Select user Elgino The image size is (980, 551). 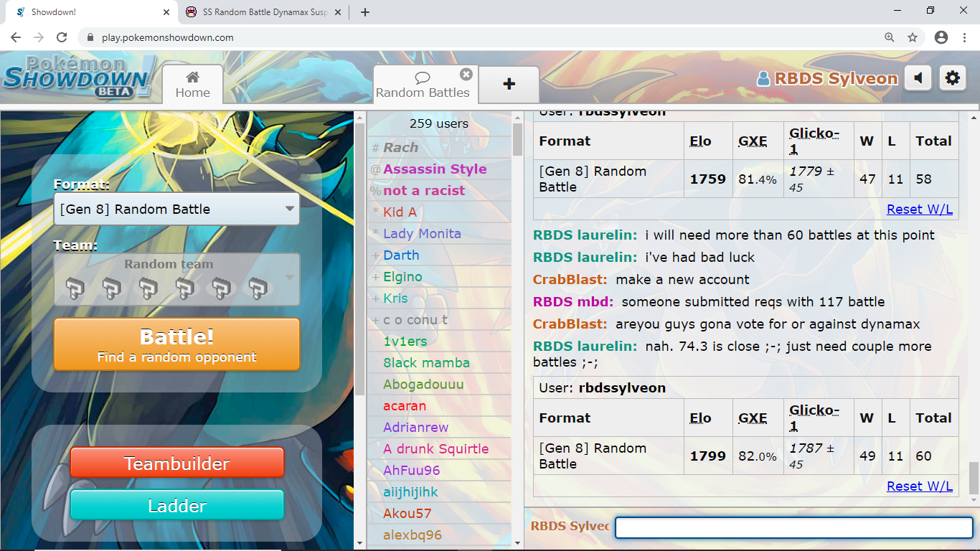[439, 276]
